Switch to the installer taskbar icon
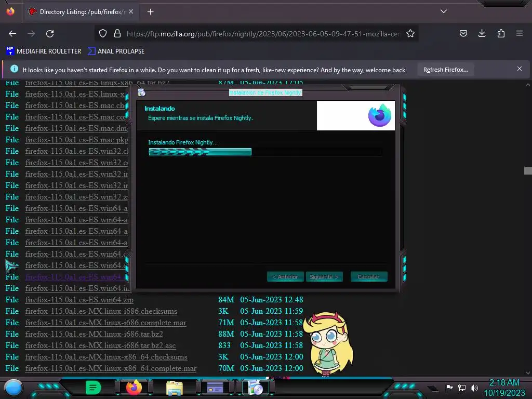The height and width of the screenshot is (399, 532). coord(256,388)
